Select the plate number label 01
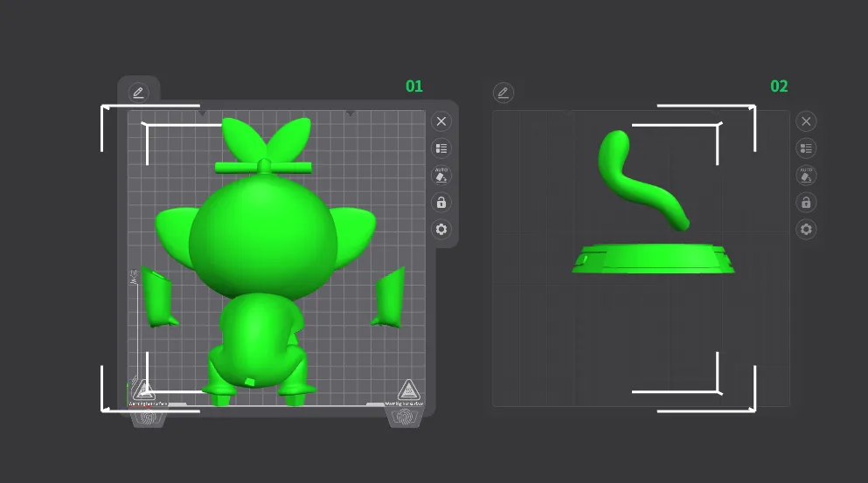 (414, 86)
